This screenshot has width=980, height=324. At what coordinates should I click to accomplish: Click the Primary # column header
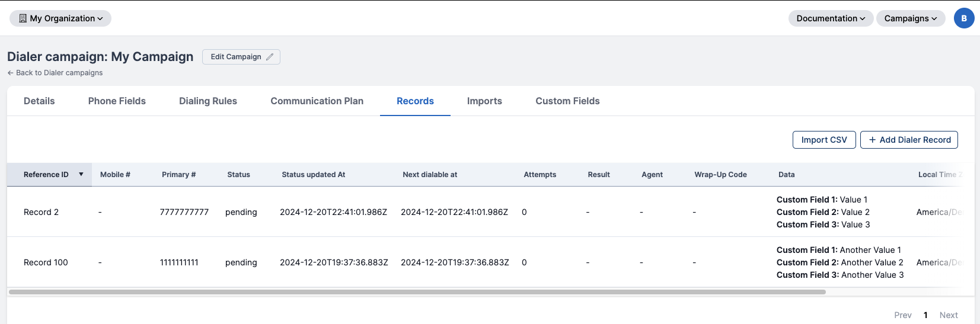point(178,175)
